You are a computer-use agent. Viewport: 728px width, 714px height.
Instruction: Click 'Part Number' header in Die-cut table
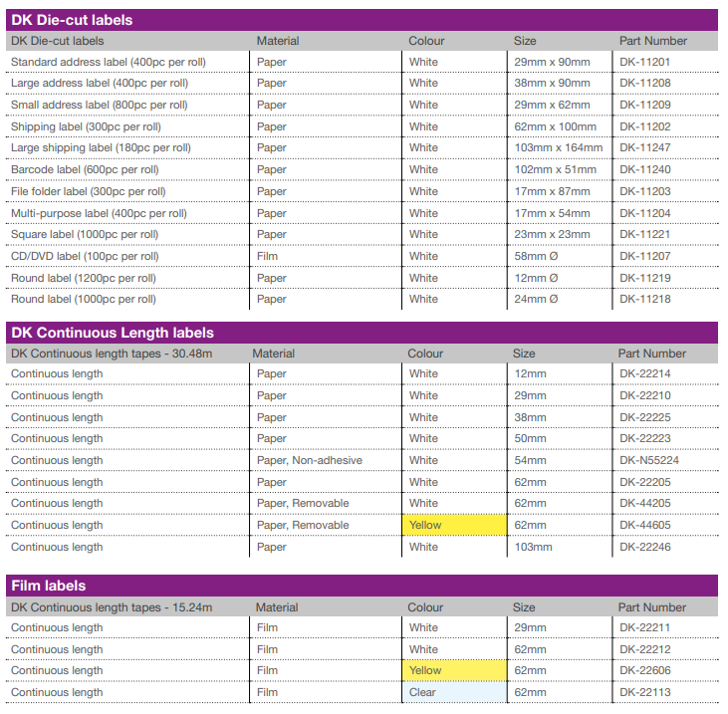652,41
